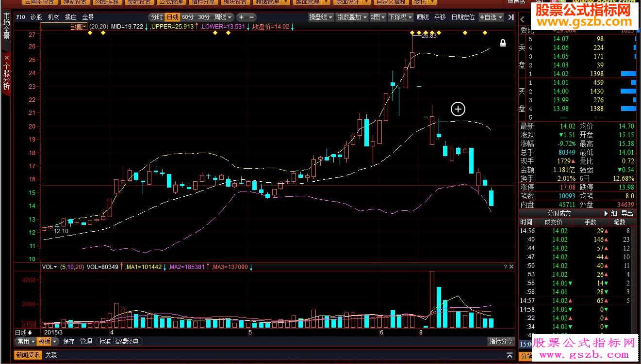
Task: Click the zoom-out minus button
Action: (x=252, y=17)
